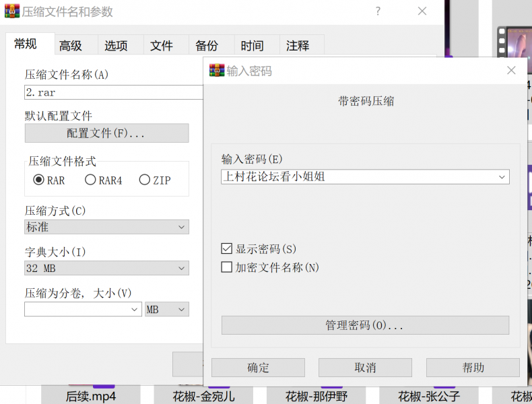532x404 pixels.
Task: Uncheck the 显示密码 checkbox
Action: click(227, 249)
